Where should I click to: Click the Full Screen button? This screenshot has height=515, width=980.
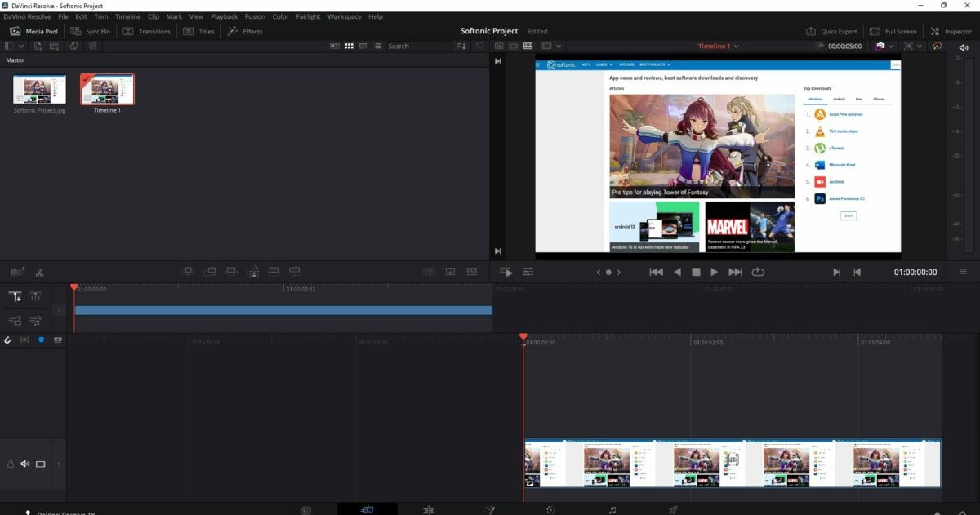point(893,31)
